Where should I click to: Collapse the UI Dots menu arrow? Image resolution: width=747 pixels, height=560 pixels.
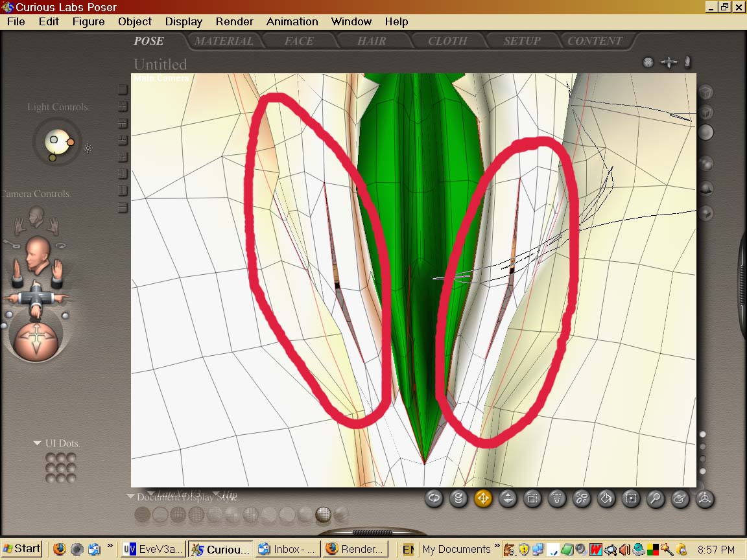pos(37,443)
